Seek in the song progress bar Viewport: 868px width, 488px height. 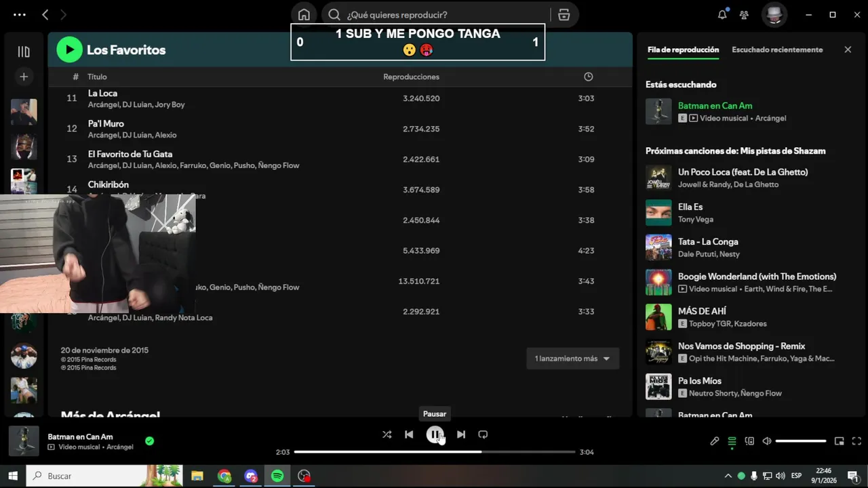(435, 451)
